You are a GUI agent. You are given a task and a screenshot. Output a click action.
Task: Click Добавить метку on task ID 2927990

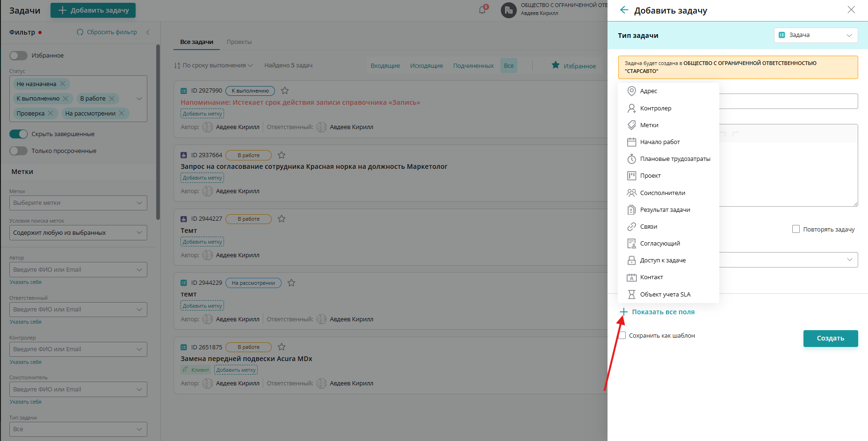203,114
